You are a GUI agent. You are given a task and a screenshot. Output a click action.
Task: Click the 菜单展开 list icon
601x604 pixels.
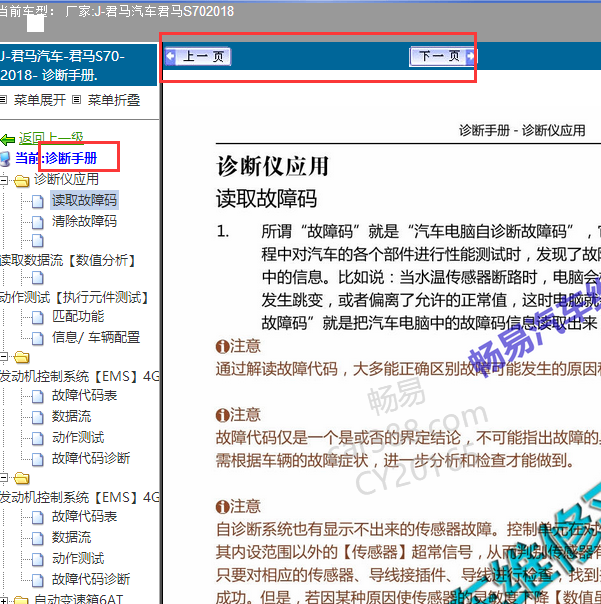(3, 100)
